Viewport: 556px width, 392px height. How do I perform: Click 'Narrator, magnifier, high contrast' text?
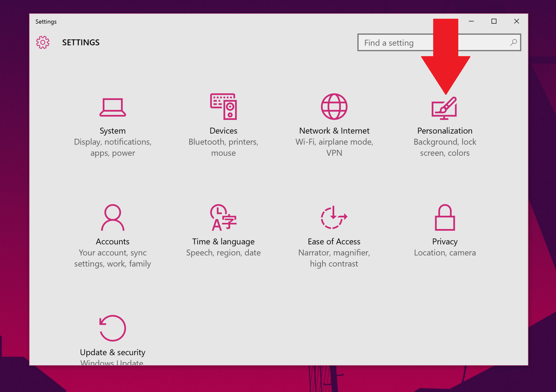(x=334, y=258)
